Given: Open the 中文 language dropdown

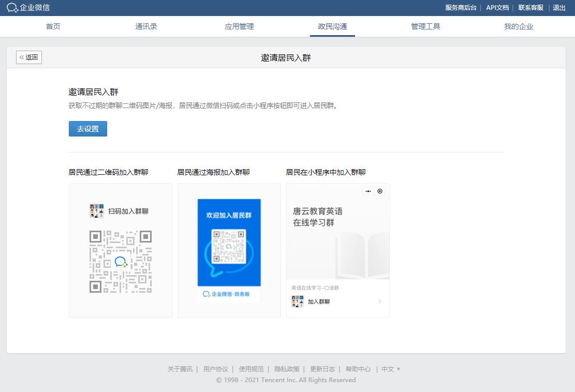Looking at the screenshot, I should pos(391,369).
